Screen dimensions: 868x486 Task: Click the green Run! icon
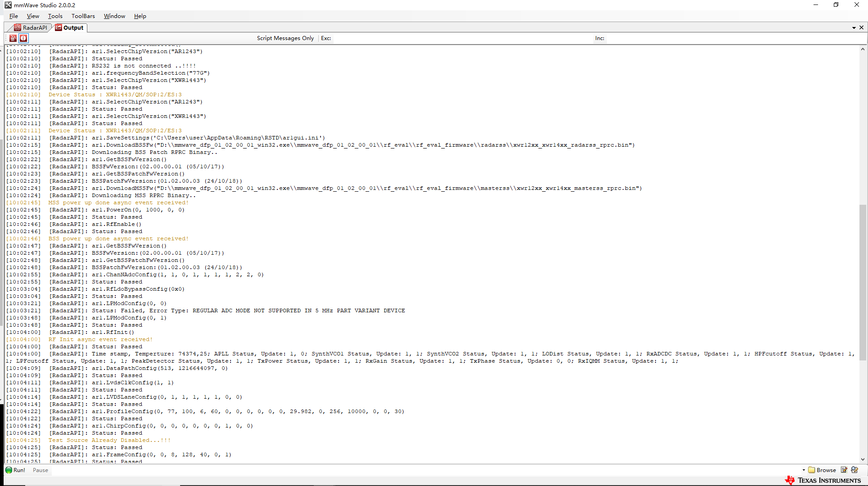9,470
